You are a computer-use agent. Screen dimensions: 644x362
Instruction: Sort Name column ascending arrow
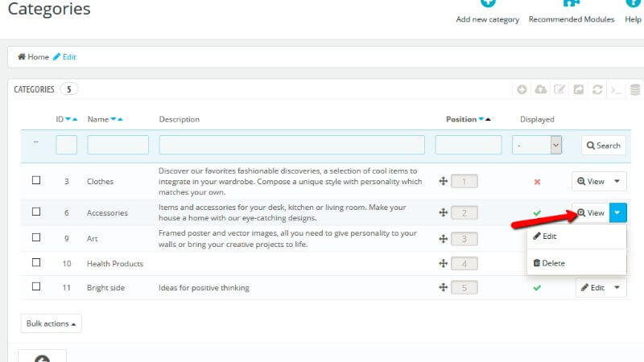[120, 119]
